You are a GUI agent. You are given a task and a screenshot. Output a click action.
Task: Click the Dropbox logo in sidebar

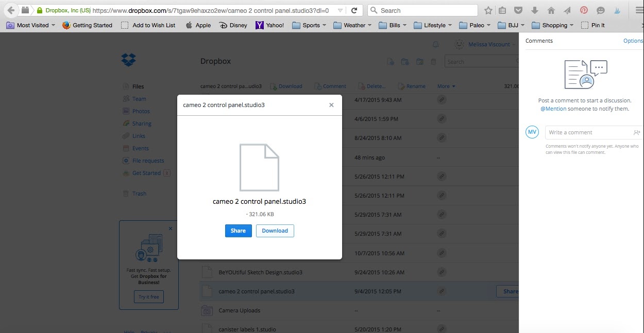[x=128, y=60]
